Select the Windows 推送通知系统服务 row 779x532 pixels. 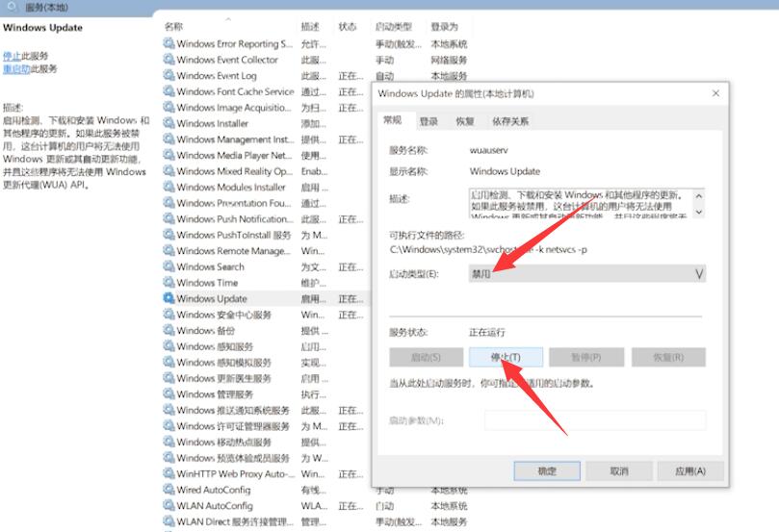[266, 410]
